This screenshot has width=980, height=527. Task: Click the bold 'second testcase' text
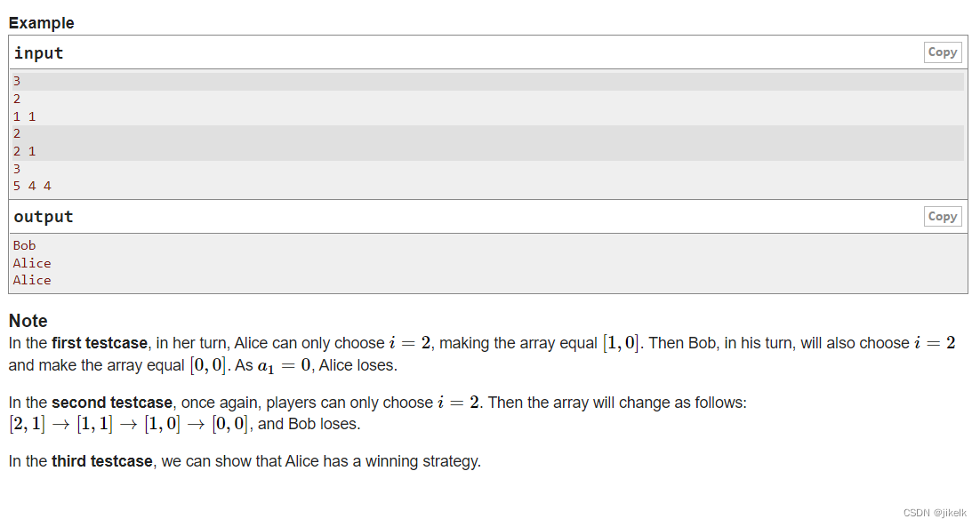pos(112,403)
